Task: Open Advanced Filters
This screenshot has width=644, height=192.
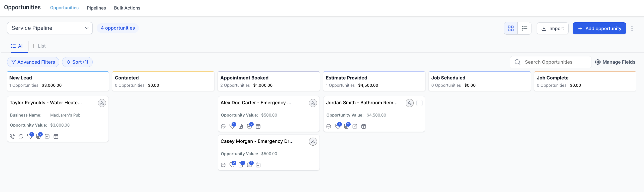Action: click(33, 62)
